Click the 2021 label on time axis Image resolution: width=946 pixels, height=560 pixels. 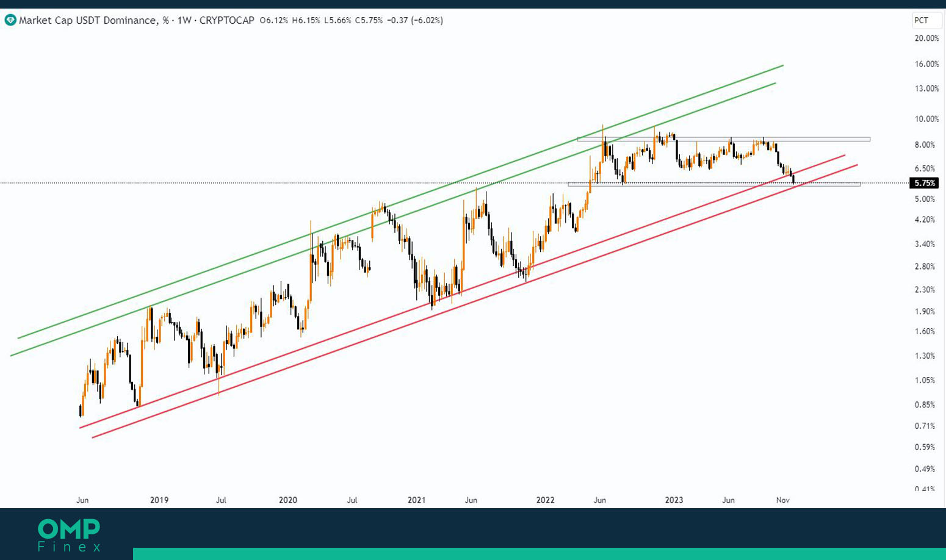417,500
